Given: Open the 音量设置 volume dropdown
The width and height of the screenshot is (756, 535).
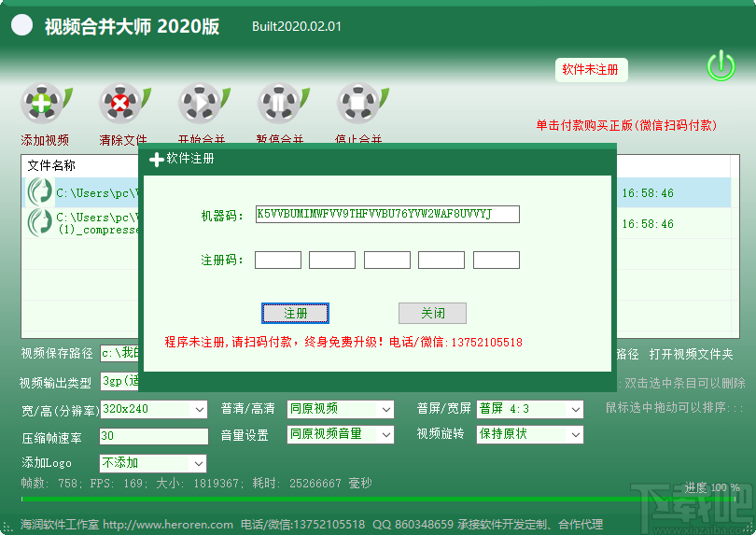Looking at the screenshot, I should click(341, 435).
